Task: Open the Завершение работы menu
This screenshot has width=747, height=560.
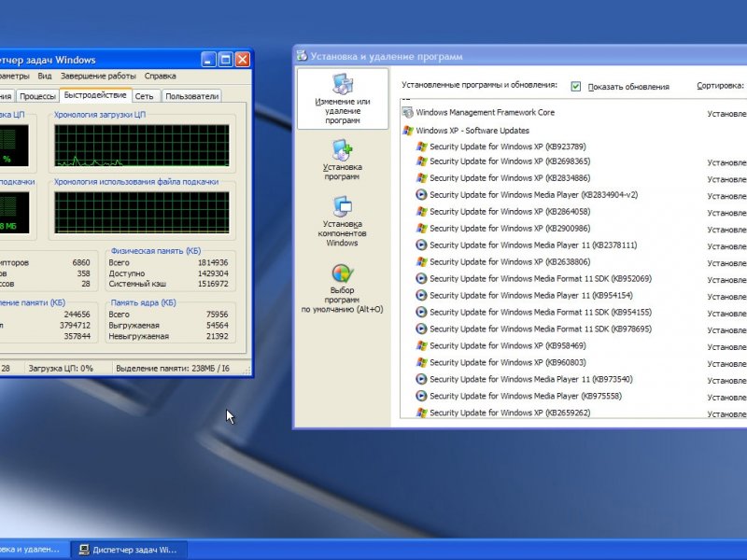Action: (x=98, y=77)
